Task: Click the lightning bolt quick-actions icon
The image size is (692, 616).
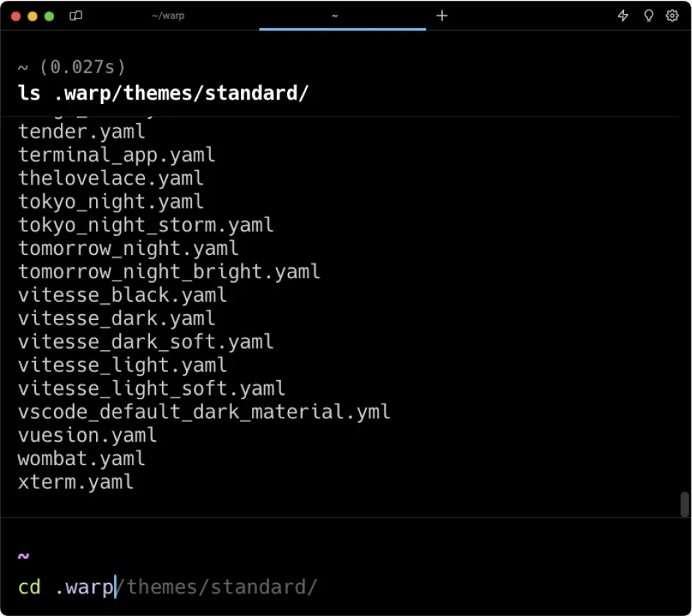Action: tap(624, 15)
